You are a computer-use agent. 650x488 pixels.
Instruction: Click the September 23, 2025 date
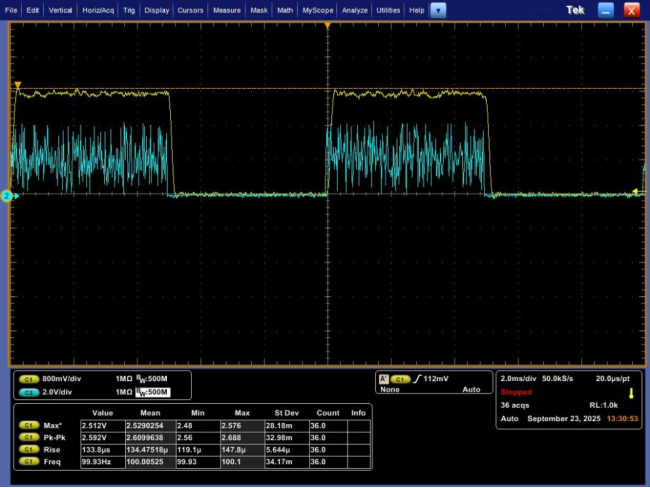click(564, 419)
